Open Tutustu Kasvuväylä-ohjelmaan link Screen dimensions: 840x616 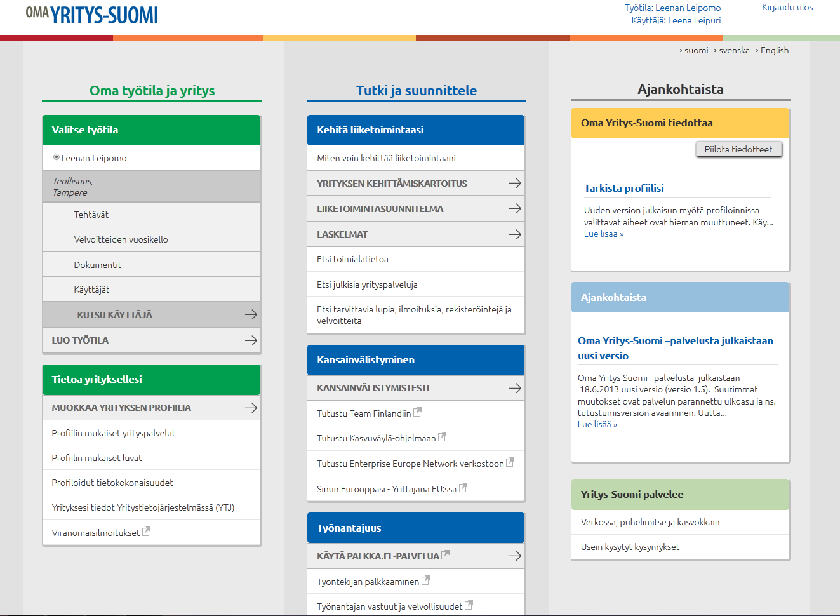click(x=377, y=438)
